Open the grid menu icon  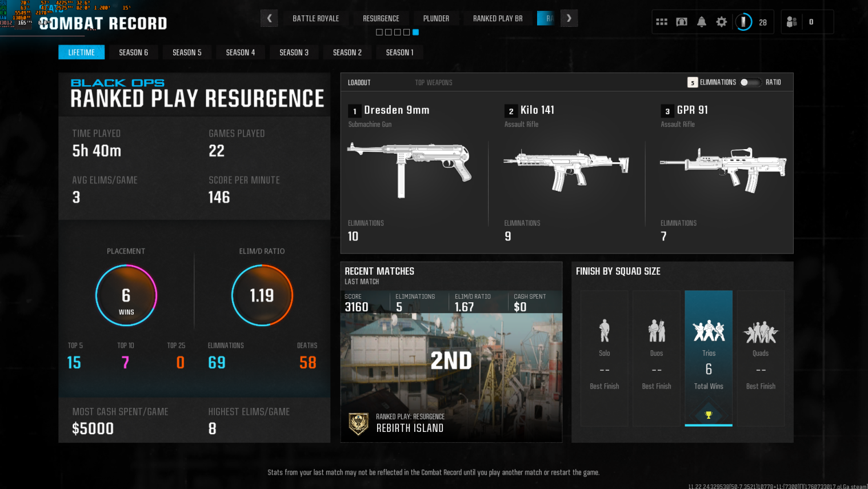click(662, 22)
